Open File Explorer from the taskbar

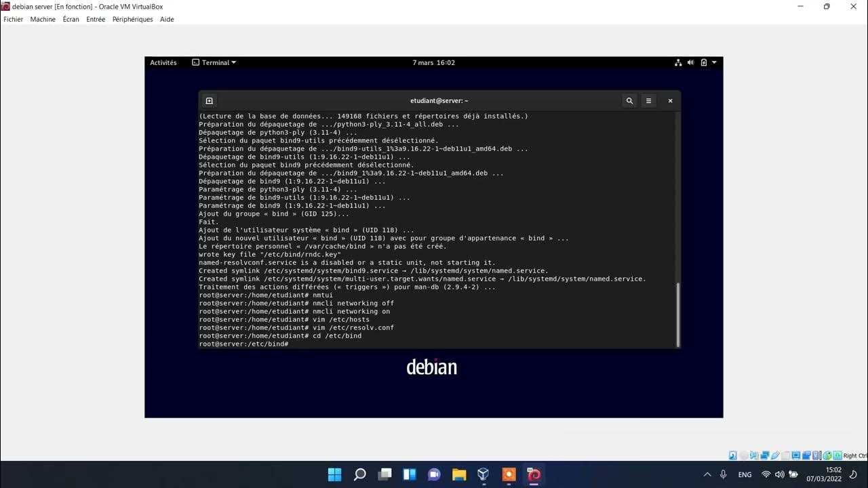coord(459,474)
